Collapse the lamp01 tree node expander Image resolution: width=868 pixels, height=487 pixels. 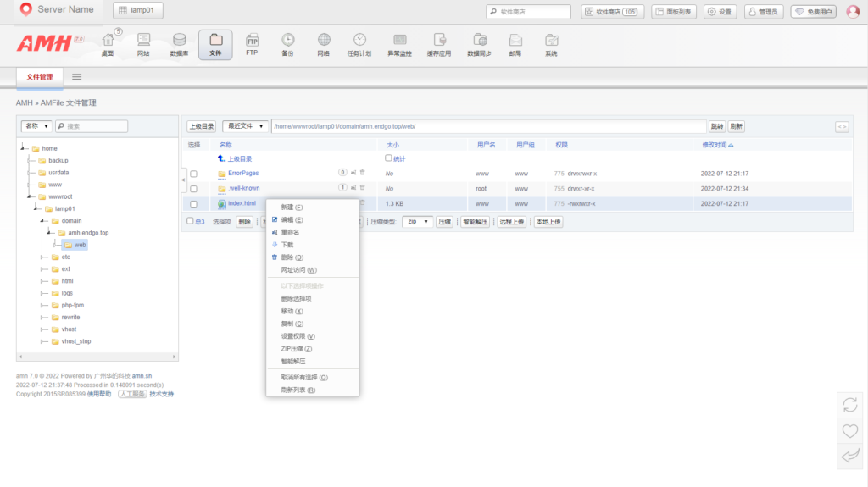point(36,208)
